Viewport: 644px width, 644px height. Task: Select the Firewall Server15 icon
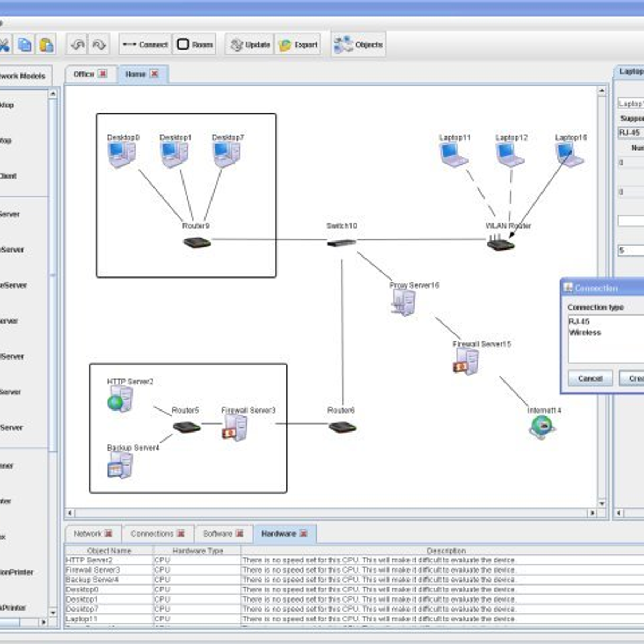pos(466,361)
